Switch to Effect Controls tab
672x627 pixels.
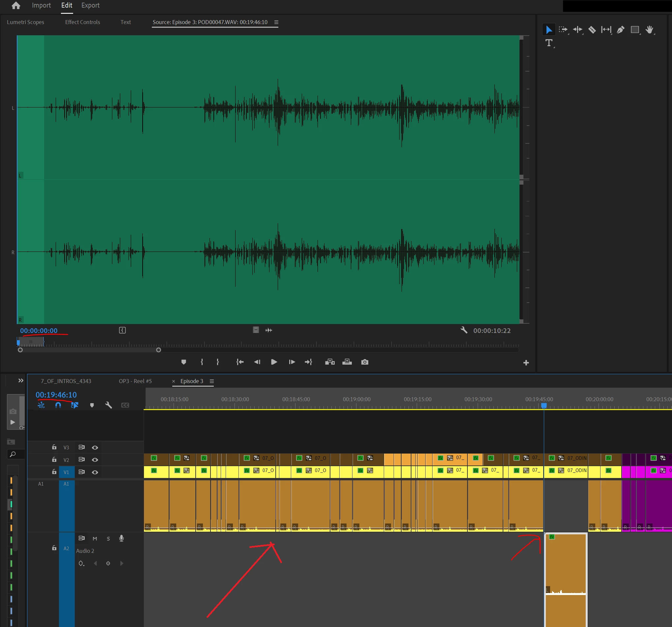82,22
